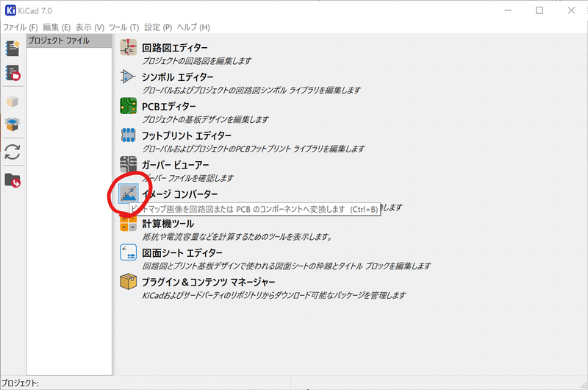Launch the シンボル エディター icon
This screenshot has width=588, height=390.
pos(128,77)
